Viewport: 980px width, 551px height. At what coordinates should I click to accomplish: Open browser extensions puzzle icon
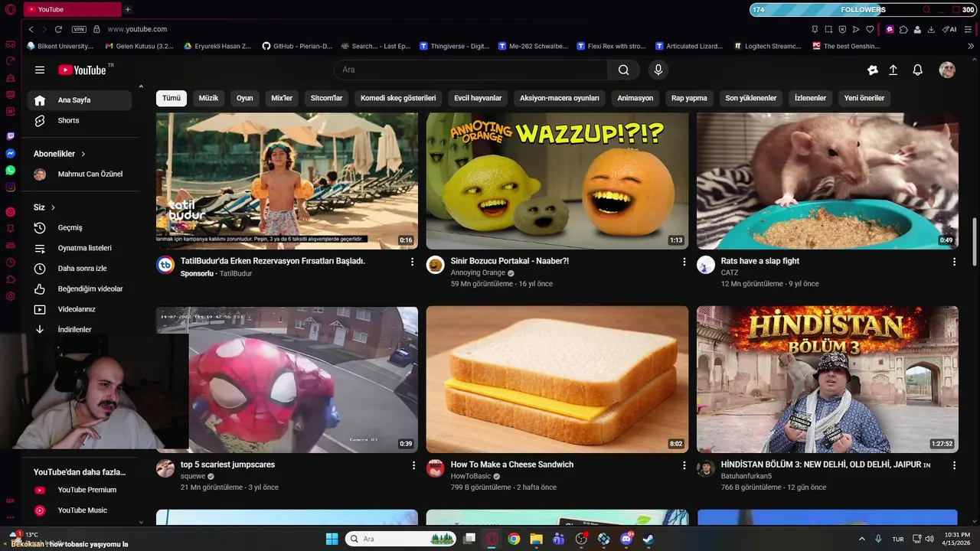[x=903, y=29]
